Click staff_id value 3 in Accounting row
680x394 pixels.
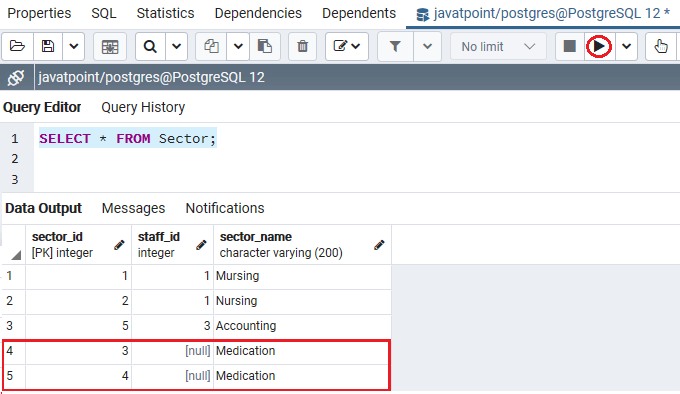point(173,326)
